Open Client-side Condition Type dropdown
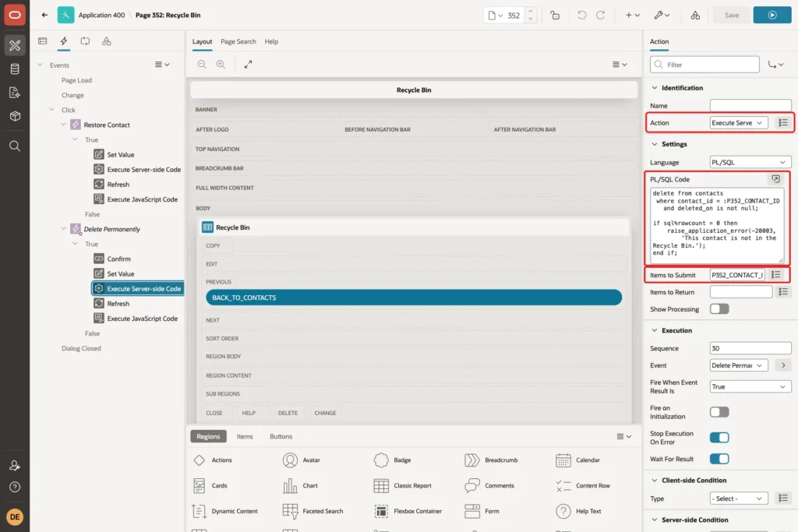Image resolution: width=798 pixels, height=532 pixels. 739,499
